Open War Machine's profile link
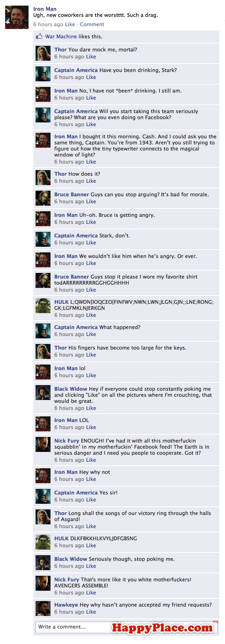Image resolution: width=225 pixels, height=644 pixels. tap(61, 36)
